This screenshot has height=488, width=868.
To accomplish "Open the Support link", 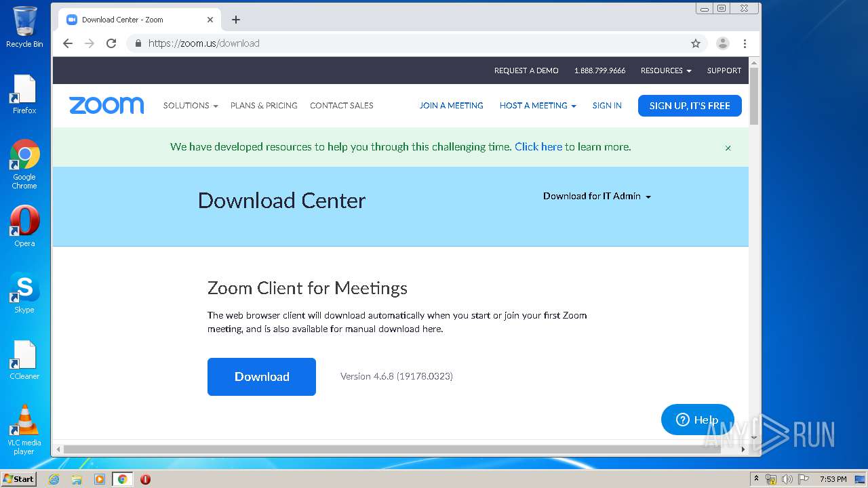I will 724,70.
